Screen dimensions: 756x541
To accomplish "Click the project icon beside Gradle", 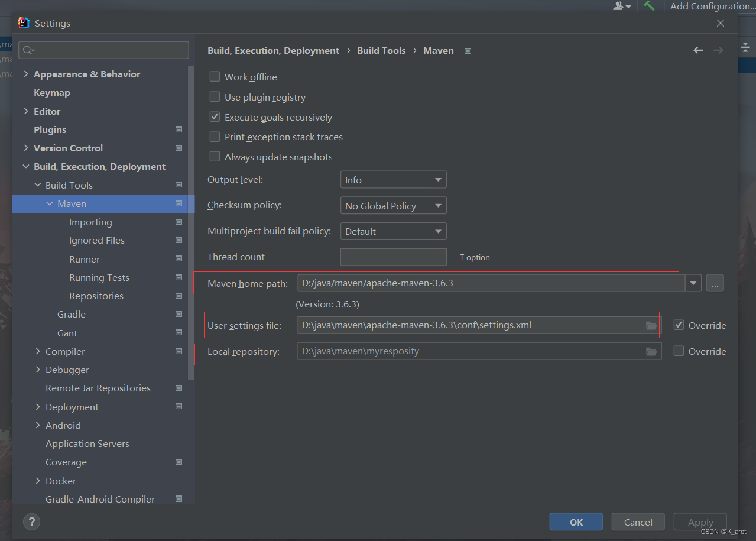I will [x=179, y=314].
